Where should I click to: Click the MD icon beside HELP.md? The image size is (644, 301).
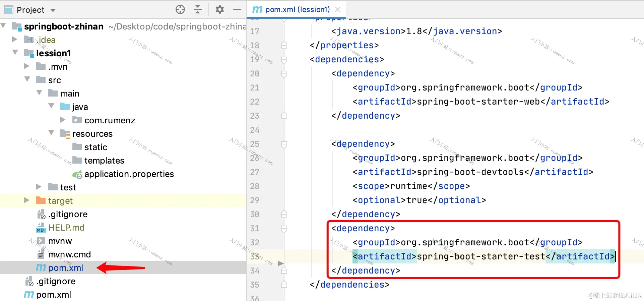[x=41, y=228]
